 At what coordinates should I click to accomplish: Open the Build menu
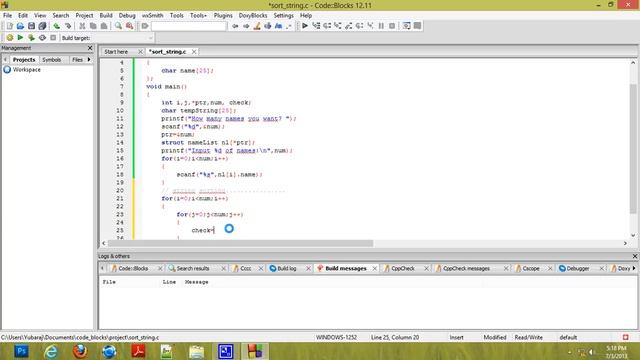pos(106,16)
